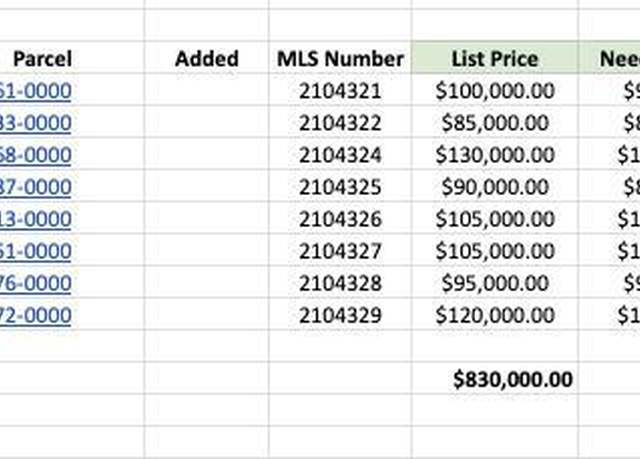
Task: Select the MLS Number header cell
Action: click(x=340, y=58)
